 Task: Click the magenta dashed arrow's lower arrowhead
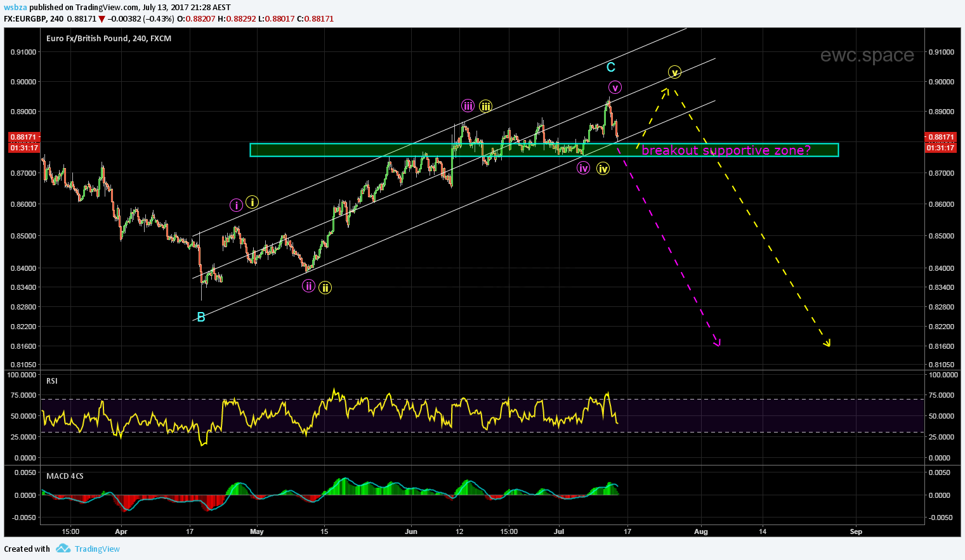tap(718, 343)
